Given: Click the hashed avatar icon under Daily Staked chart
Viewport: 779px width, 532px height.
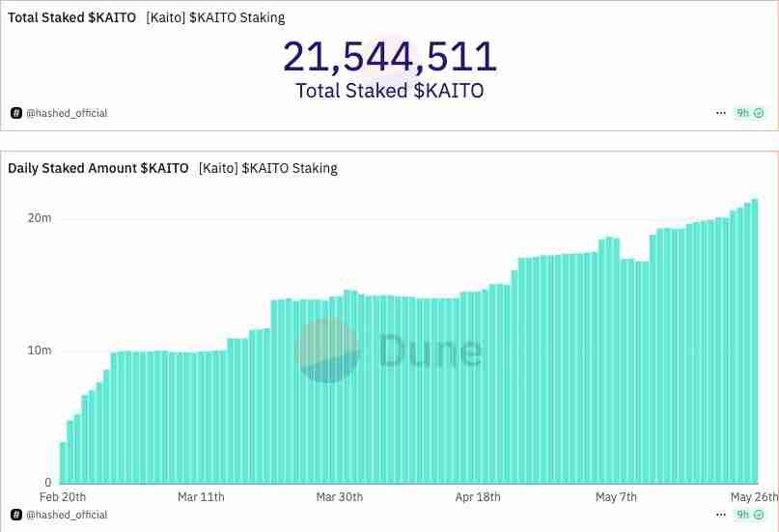Looking at the screenshot, I should (x=16, y=515).
